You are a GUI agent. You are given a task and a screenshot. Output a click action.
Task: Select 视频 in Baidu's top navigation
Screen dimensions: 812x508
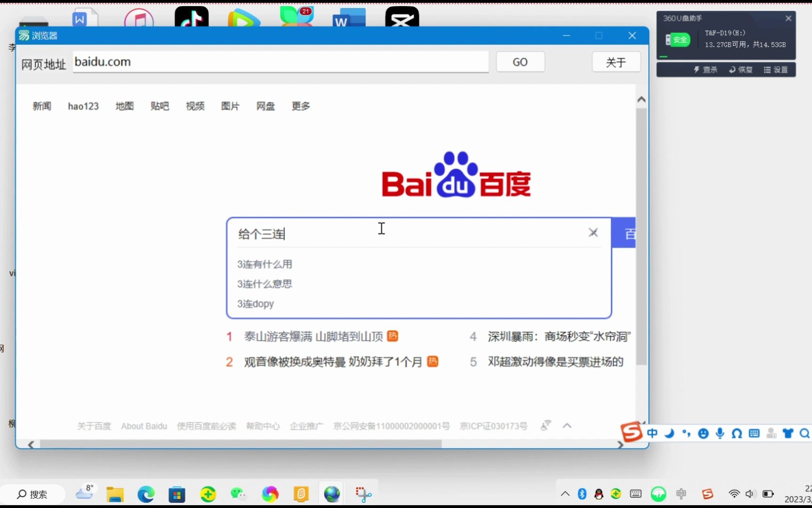click(195, 106)
